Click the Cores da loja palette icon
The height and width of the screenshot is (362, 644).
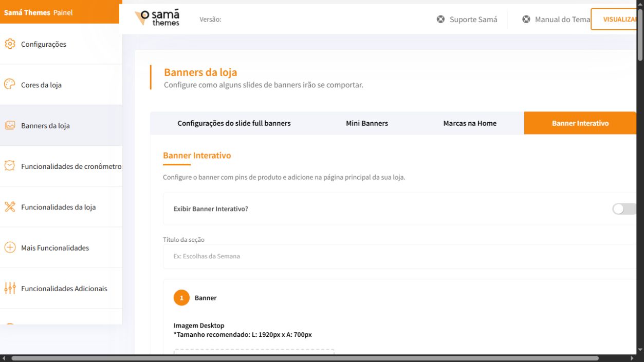10,85
